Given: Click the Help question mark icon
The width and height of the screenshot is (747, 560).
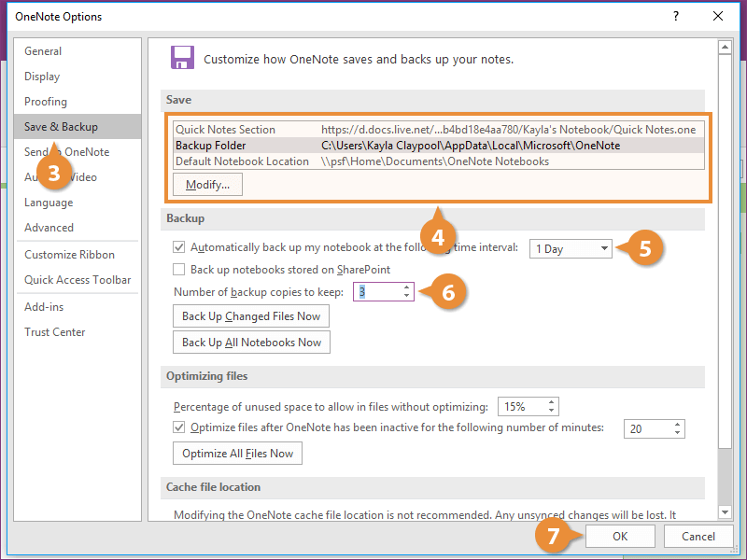Looking at the screenshot, I should (x=675, y=16).
